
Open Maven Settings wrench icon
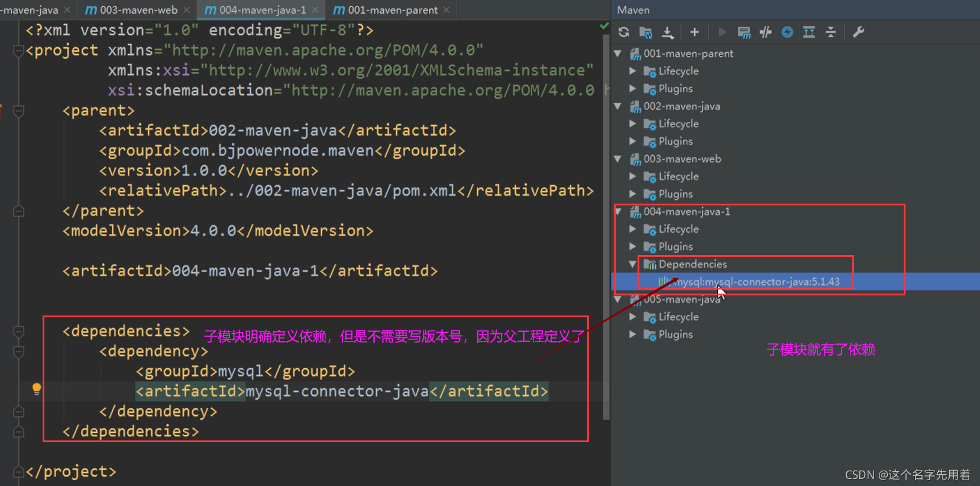858,32
